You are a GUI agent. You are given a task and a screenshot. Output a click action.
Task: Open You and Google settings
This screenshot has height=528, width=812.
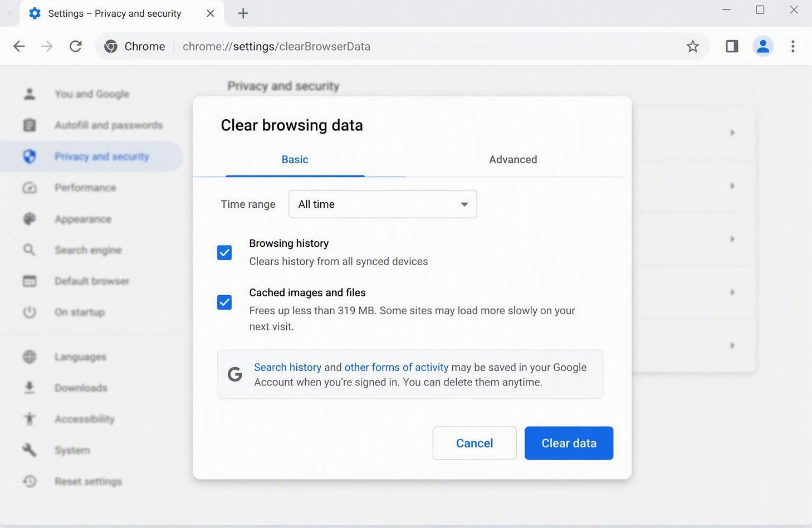(92, 94)
